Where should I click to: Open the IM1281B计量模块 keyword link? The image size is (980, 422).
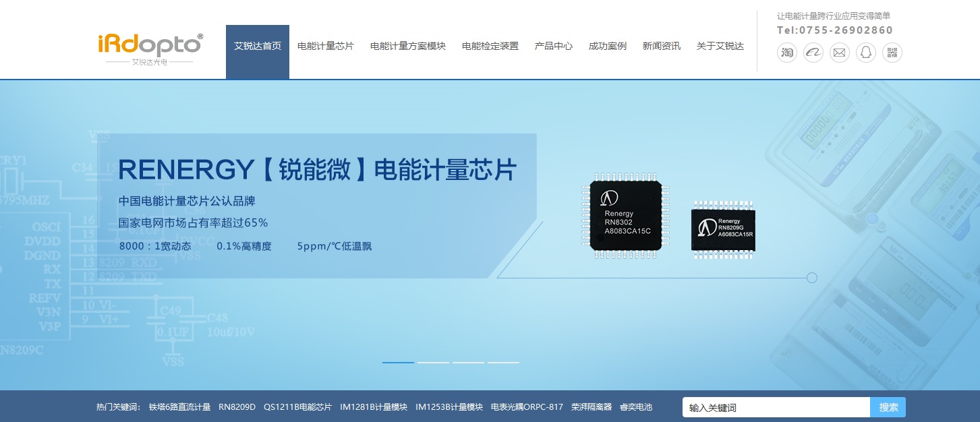pos(374,407)
